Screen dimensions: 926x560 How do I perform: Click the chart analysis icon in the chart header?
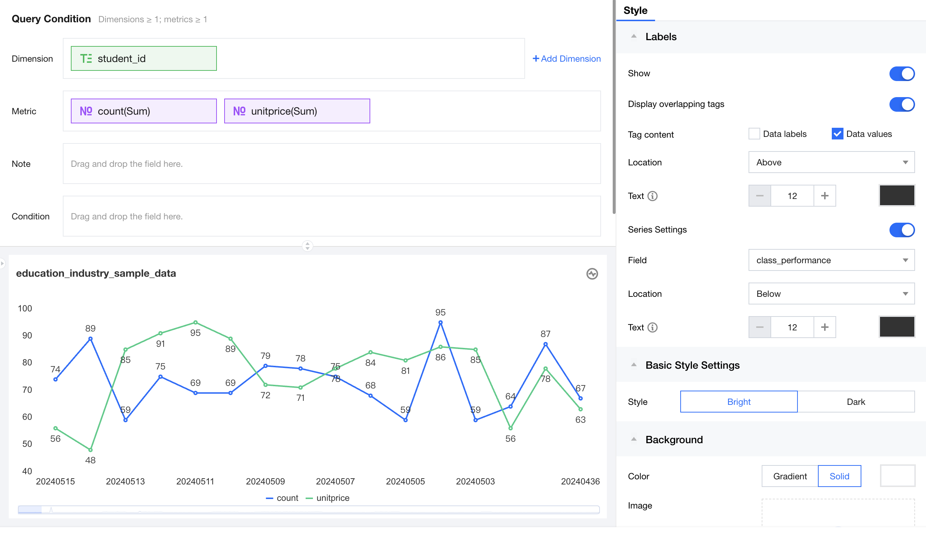592,273
